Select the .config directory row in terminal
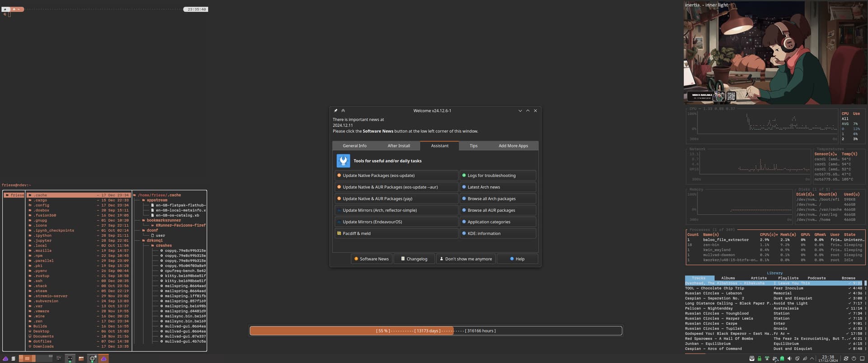 (x=79, y=205)
